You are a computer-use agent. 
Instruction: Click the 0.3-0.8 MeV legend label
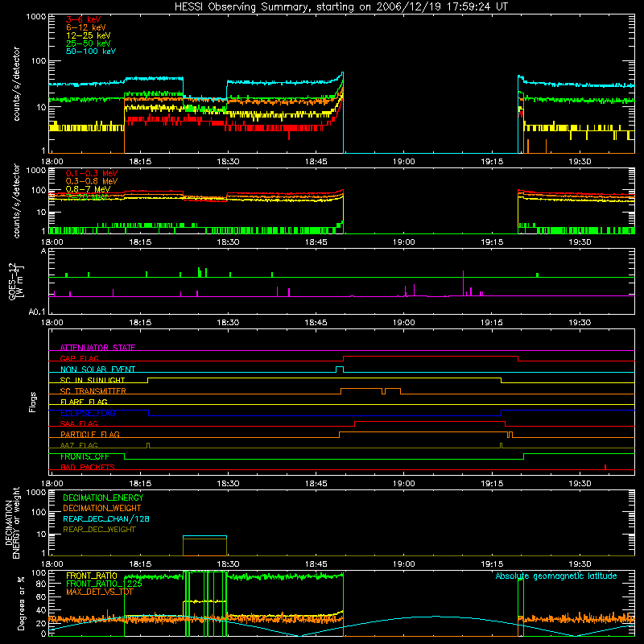click(92, 180)
